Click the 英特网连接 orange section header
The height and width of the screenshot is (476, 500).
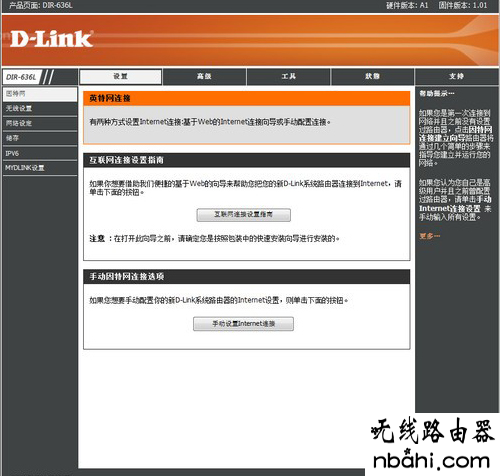[247, 98]
